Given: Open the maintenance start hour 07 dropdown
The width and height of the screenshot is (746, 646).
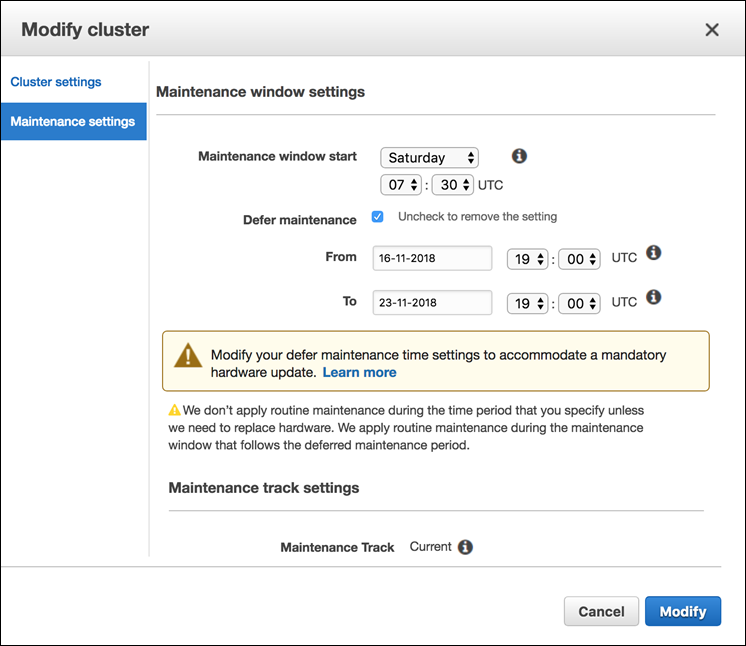Looking at the screenshot, I should [400, 185].
